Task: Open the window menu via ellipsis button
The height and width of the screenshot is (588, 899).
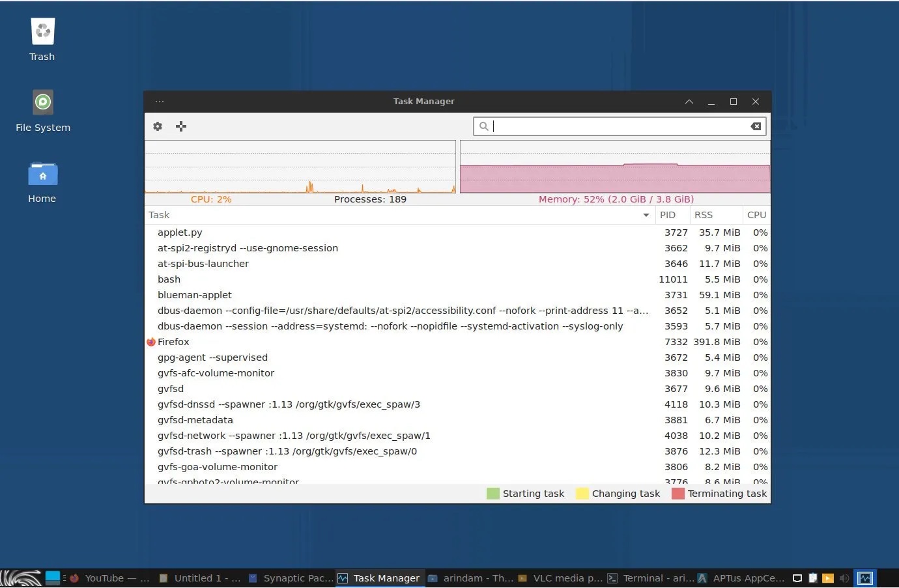Action: coord(159,101)
